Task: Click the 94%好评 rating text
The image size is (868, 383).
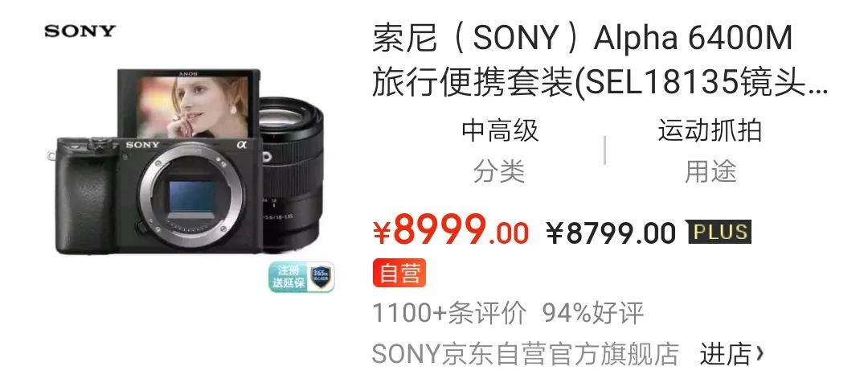Action: [x=593, y=314]
